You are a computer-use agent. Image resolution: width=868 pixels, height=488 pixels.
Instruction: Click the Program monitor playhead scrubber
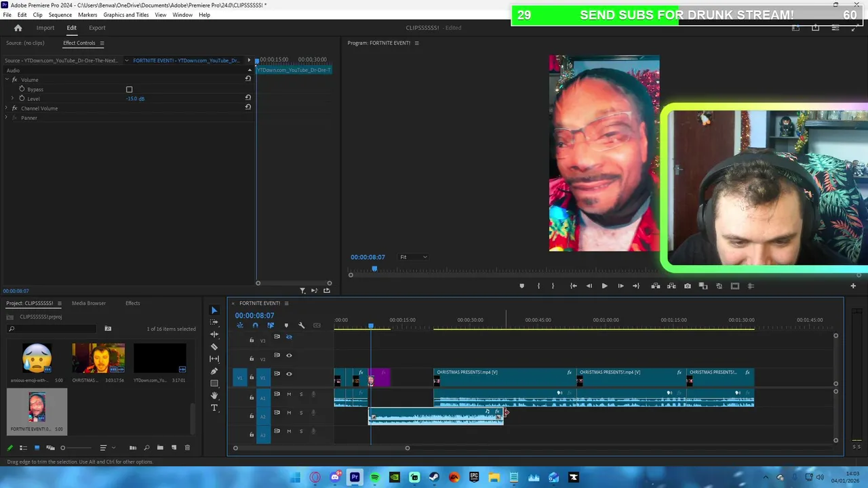(374, 269)
